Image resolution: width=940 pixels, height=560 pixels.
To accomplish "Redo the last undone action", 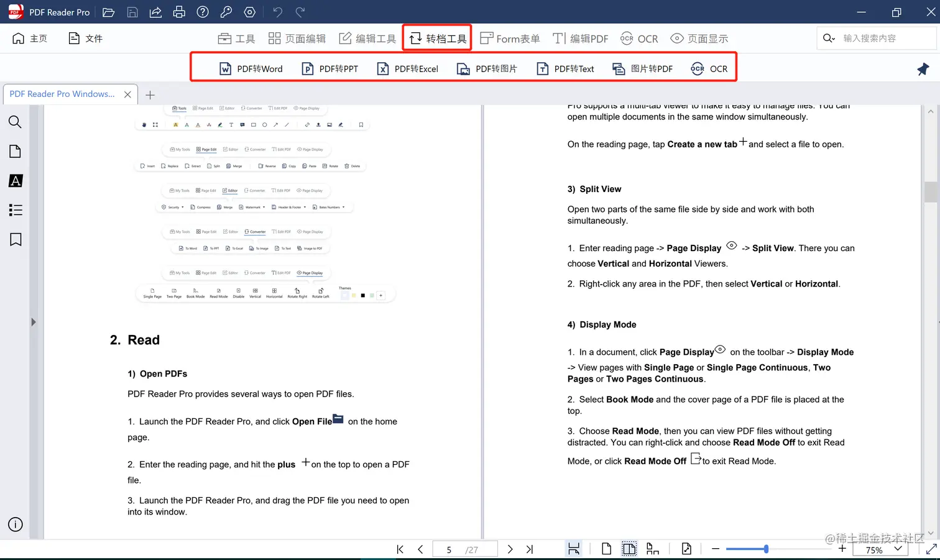I will pyautogui.click(x=300, y=12).
